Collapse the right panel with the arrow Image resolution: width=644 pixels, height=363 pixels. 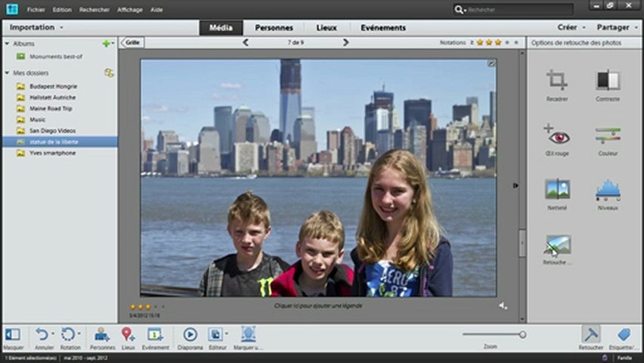[516, 186]
